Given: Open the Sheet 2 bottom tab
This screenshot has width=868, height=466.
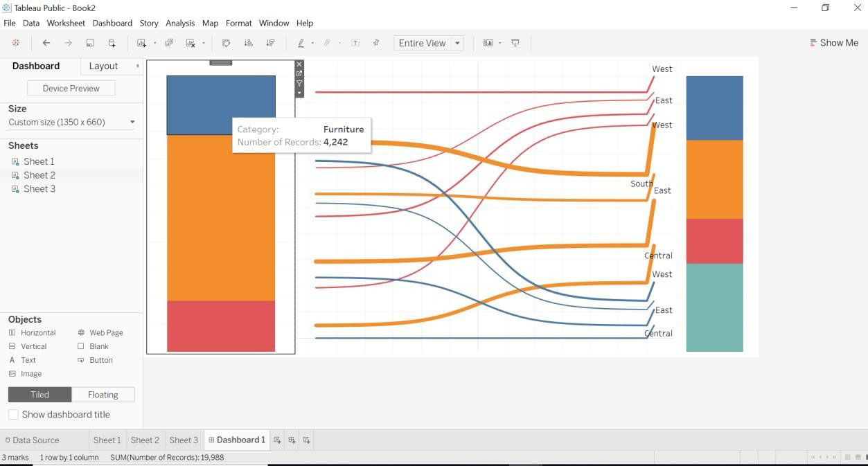Looking at the screenshot, I should pyautogui.click(x=145, y=440).
